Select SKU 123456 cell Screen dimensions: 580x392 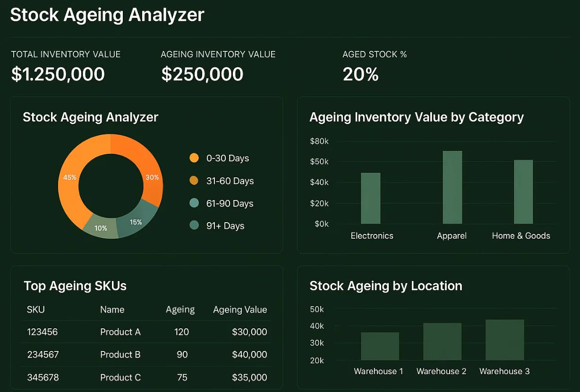[x=43, y=332]
